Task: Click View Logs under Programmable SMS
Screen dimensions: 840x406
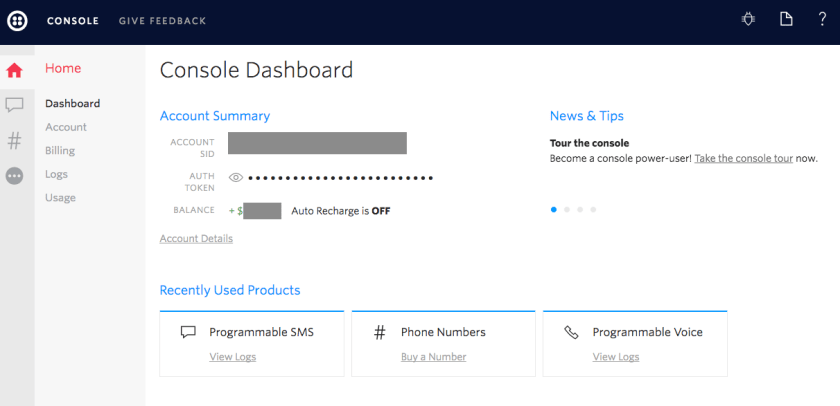Action: click(x=232, y=357)
